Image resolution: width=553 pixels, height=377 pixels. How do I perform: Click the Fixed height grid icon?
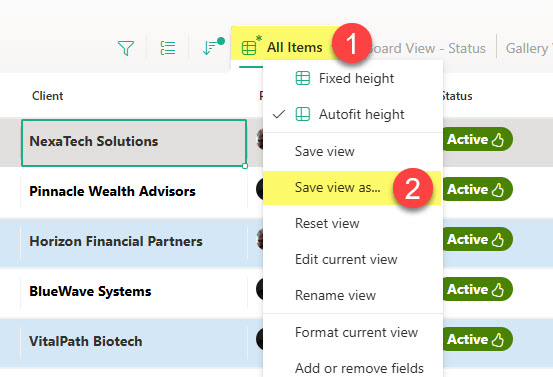pos(303,78)
